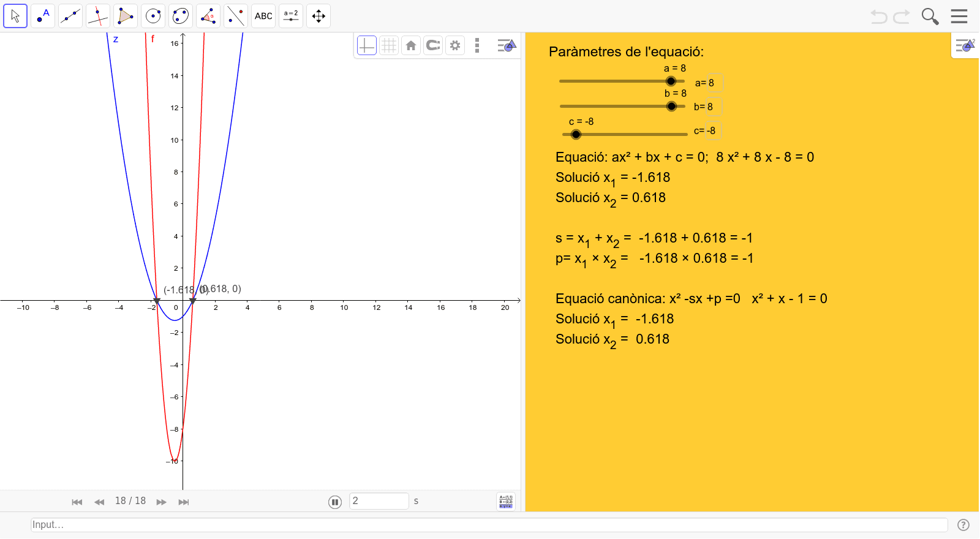This screenshot has height=539, width=980.
Task: Select the Slider a=2 tool
Action: (x=291, y=16)
